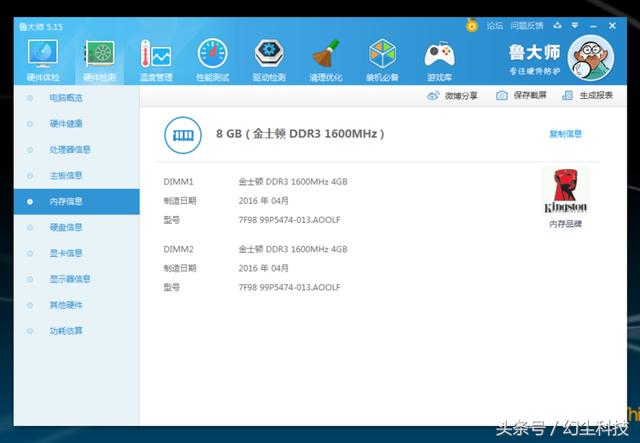Open the title bar dropdown menu arrow

(575, 25)
